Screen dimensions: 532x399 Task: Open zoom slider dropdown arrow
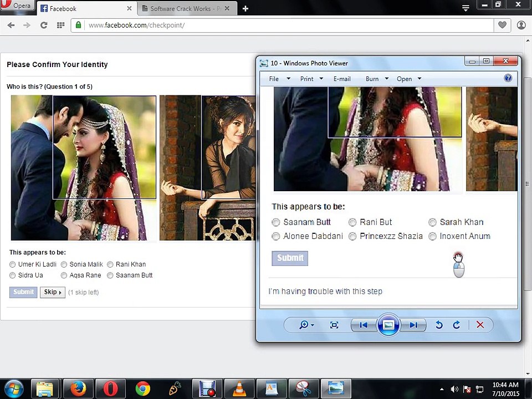[313, 325]
